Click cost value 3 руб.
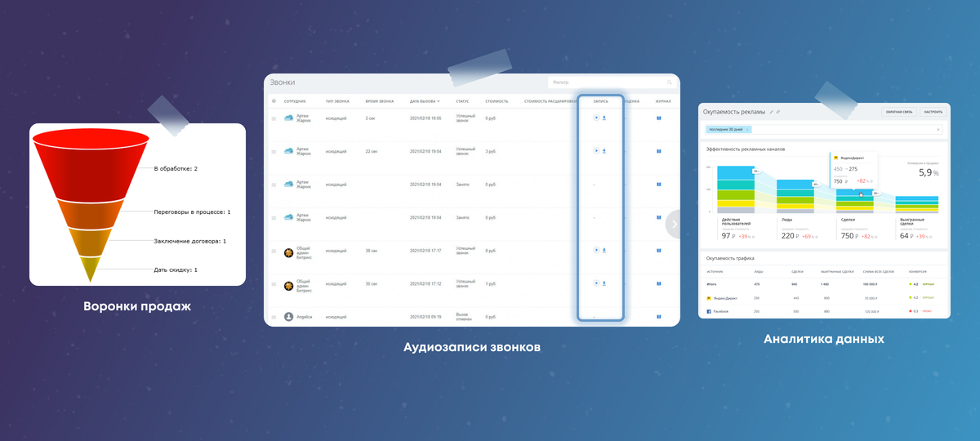Screen dimensions: 980x441 pos(491,151)
